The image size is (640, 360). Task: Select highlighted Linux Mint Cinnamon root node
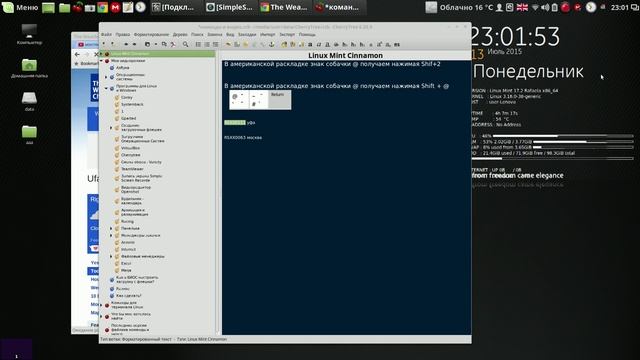pos(158,53)
